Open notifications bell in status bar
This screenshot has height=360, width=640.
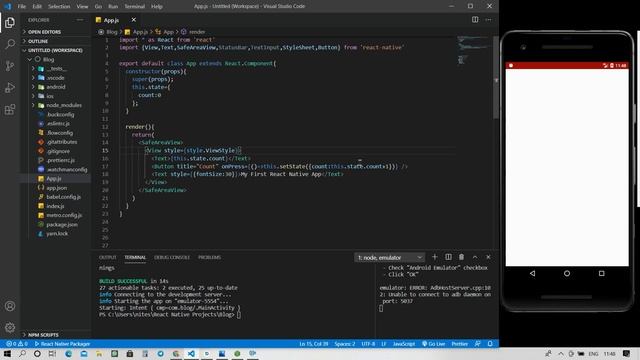(x=490, y=344)
